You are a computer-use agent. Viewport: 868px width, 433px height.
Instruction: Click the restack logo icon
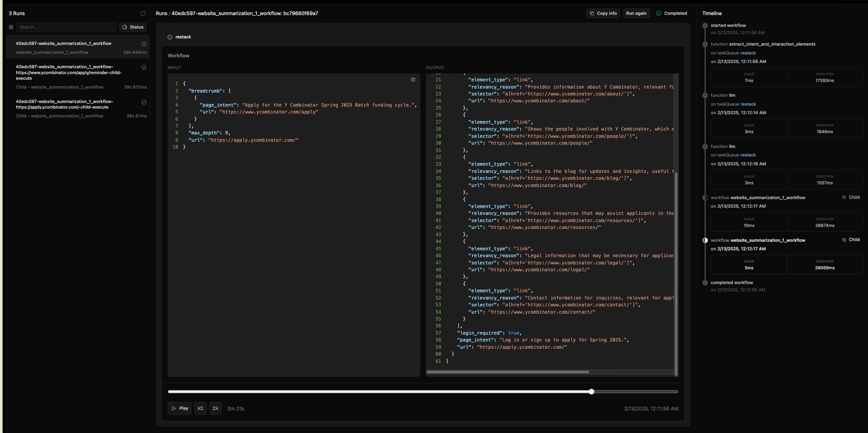[x=170, y=37]
